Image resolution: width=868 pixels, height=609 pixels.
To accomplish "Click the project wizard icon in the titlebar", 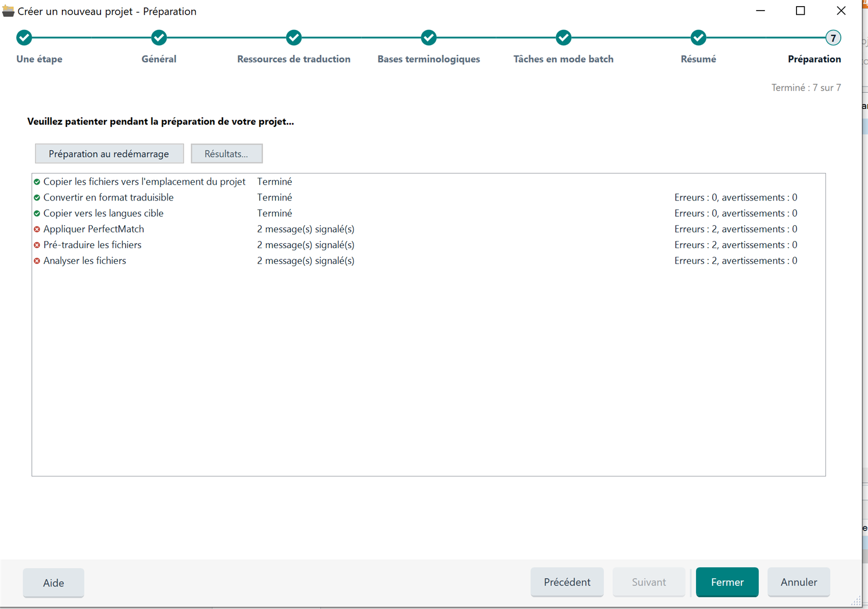I will click(8, 11).
